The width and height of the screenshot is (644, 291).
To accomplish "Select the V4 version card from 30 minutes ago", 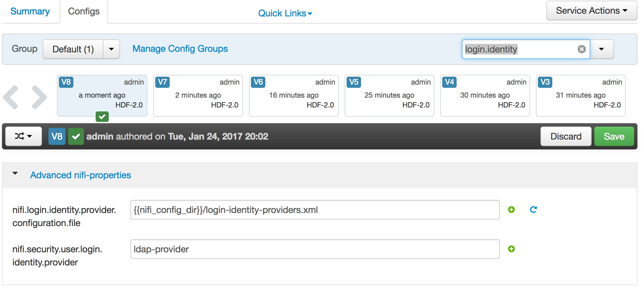I will tap(485, 96).
